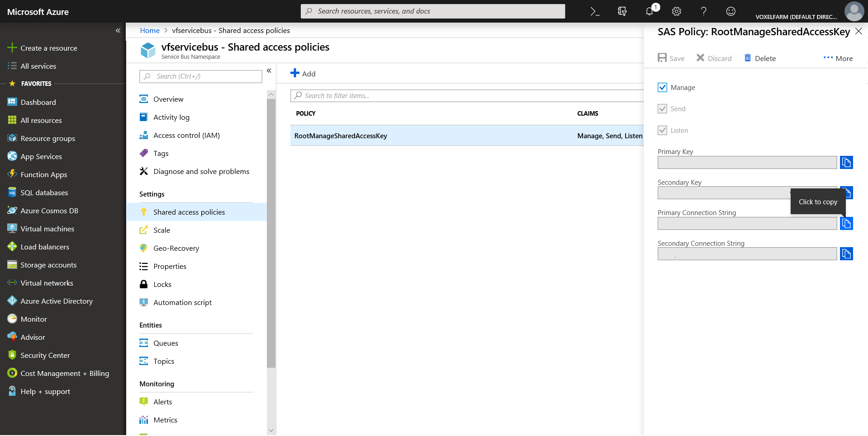
Task: Click resource menu scrollbar down arrow
Action: point(271,431)
